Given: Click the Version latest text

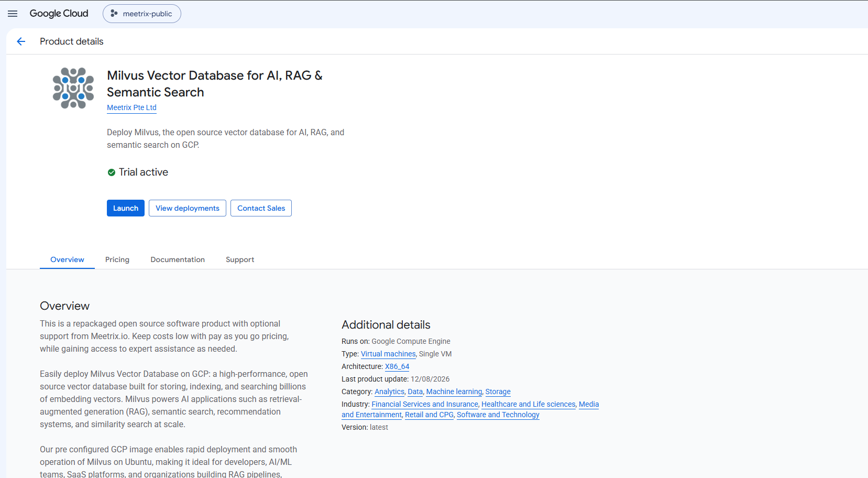Looking at the screenshot, I should coord(365,427).
